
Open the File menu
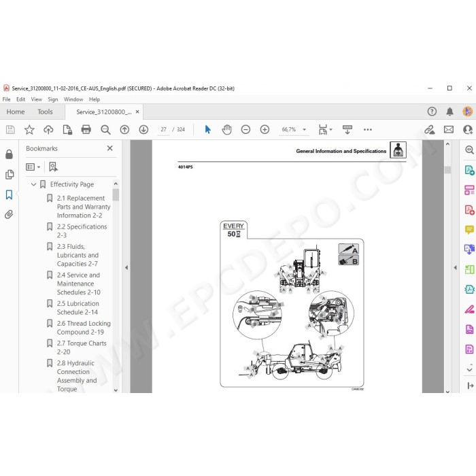point(6,99)
